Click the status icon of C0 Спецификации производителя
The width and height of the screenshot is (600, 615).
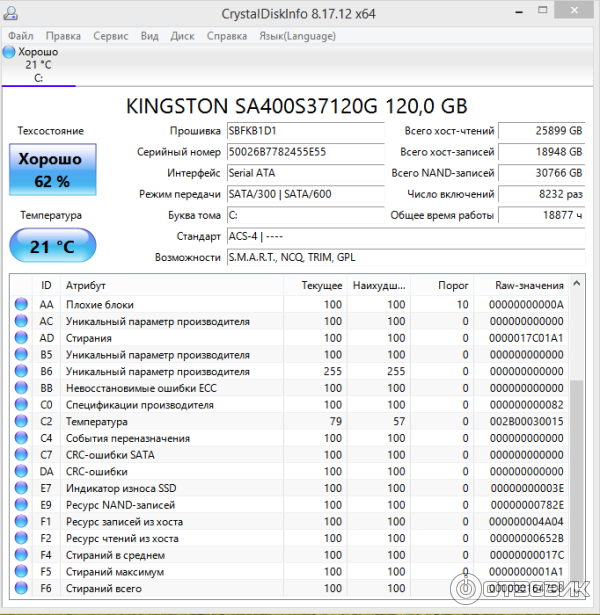(x=21, y=404)
